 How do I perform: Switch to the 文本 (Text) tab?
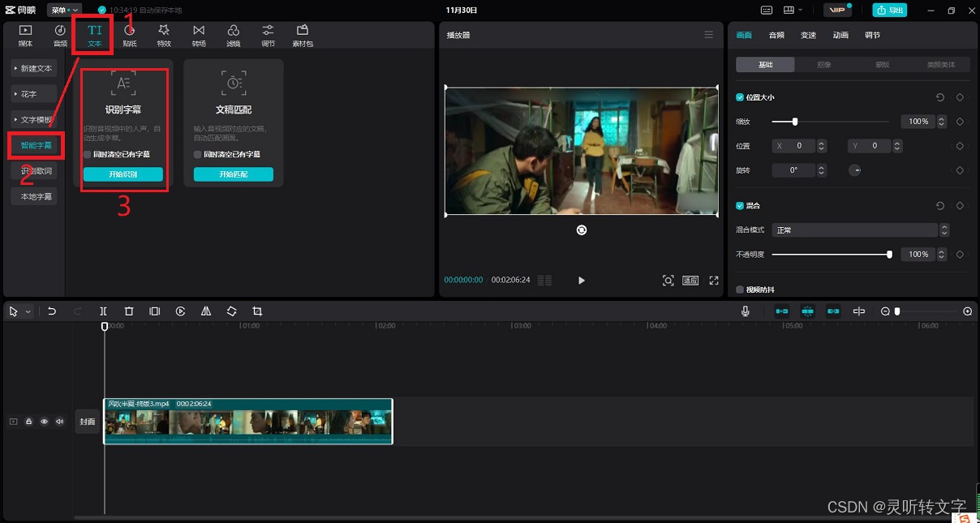95,36
